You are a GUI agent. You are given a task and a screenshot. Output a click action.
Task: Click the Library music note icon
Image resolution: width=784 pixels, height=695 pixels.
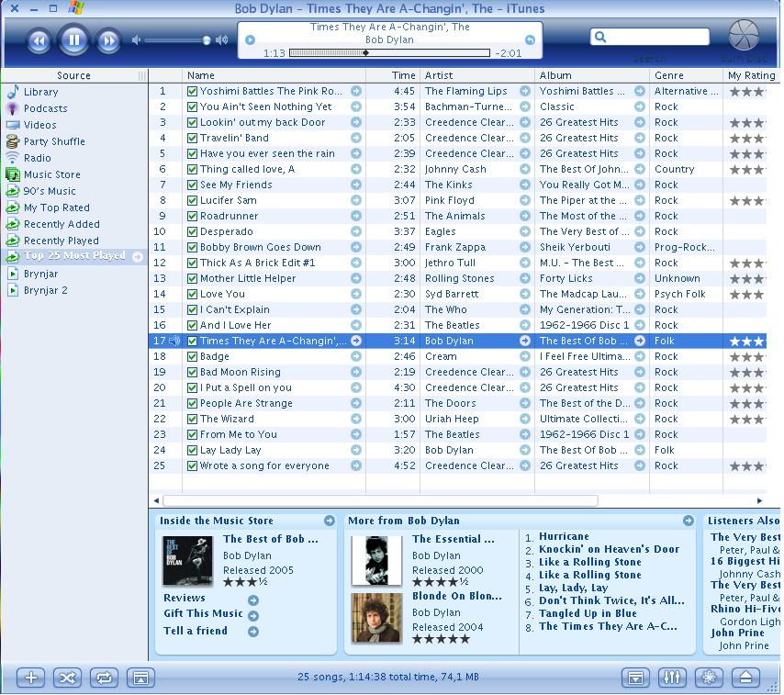[x=13, y=92]
